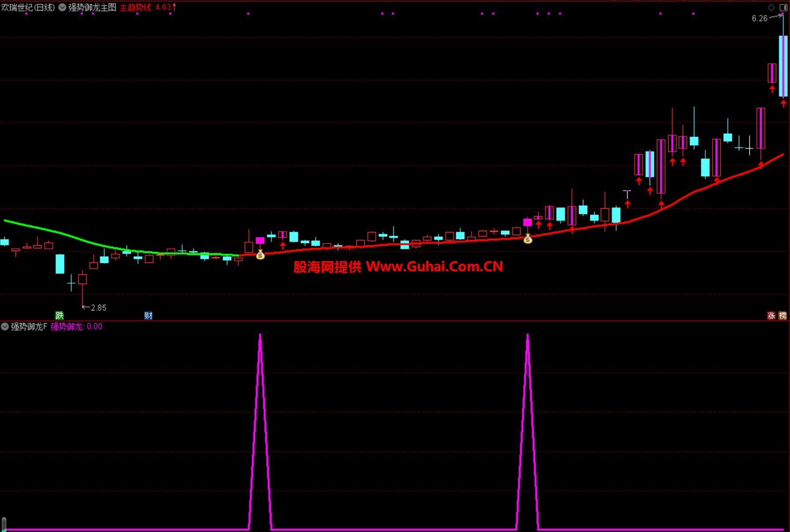Click the small gray scroll handle in the indicator pane corner

pos(4,524)
